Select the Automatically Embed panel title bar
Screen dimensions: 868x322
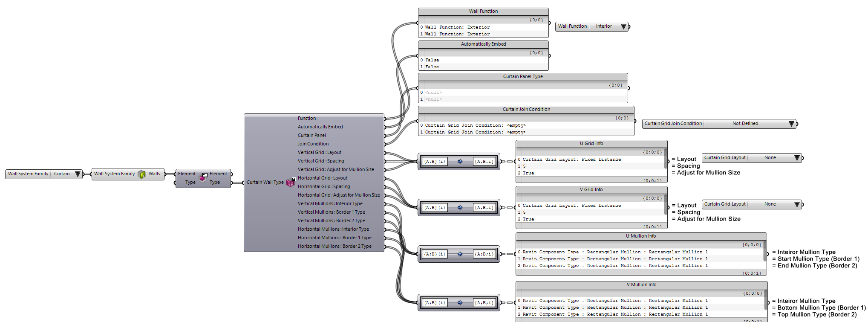tap(483, 44)
